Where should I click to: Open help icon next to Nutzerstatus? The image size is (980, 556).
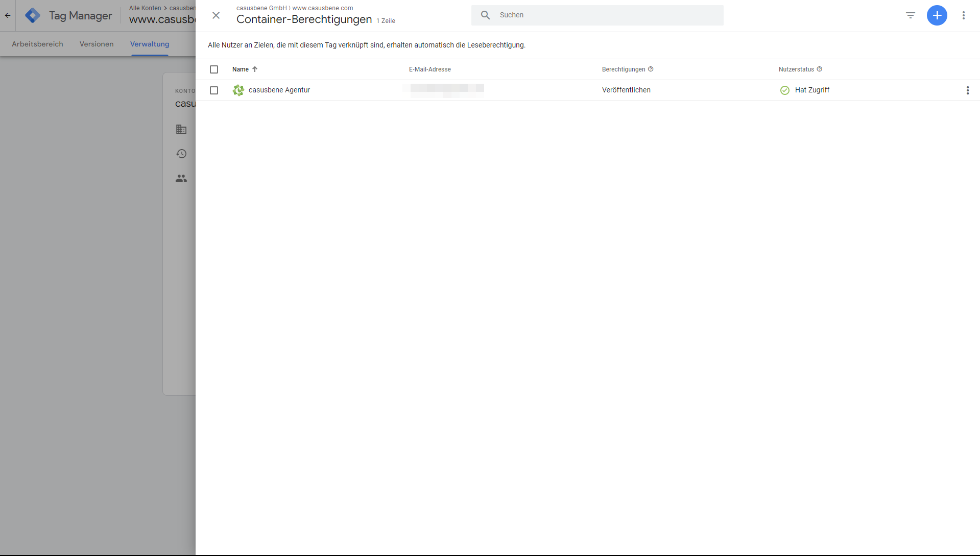coord(819,69)
